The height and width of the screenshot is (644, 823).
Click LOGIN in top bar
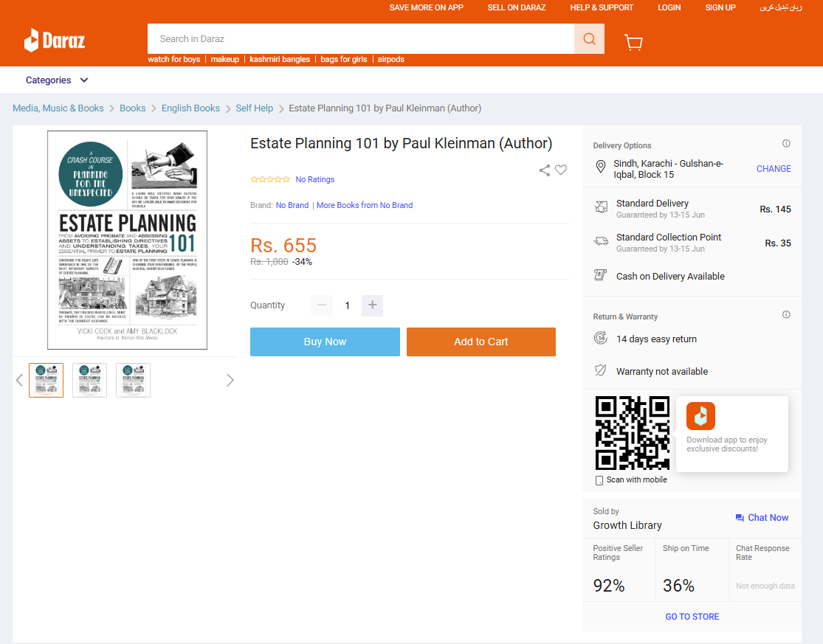[x=669, y=8]
